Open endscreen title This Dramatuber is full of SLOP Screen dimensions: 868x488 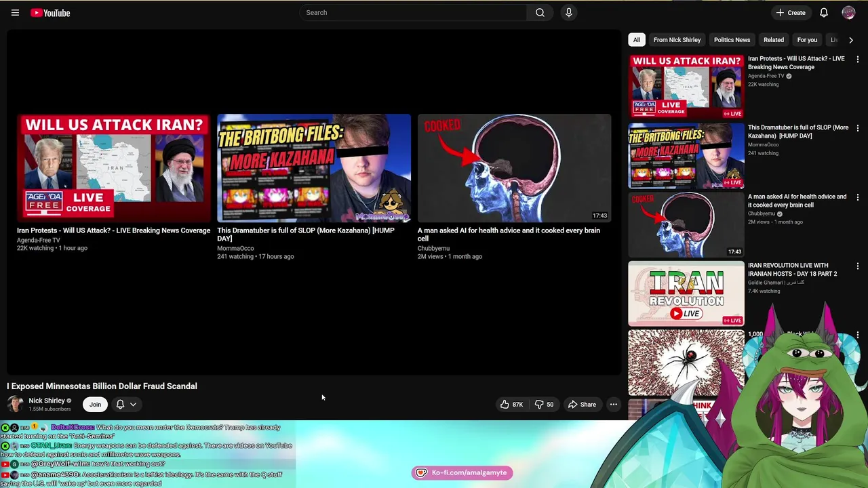click(306, 235)
